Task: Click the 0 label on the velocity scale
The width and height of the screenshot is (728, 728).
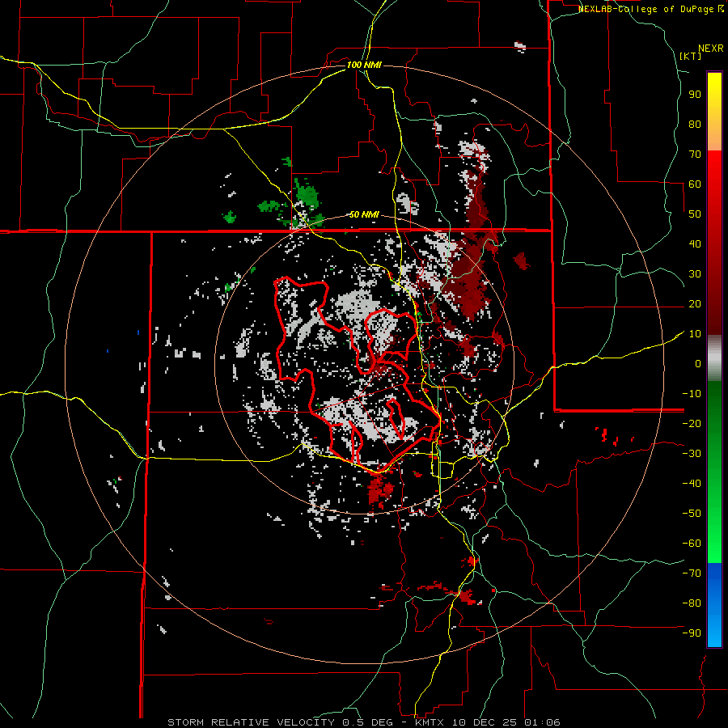Action: pos(697,363)
